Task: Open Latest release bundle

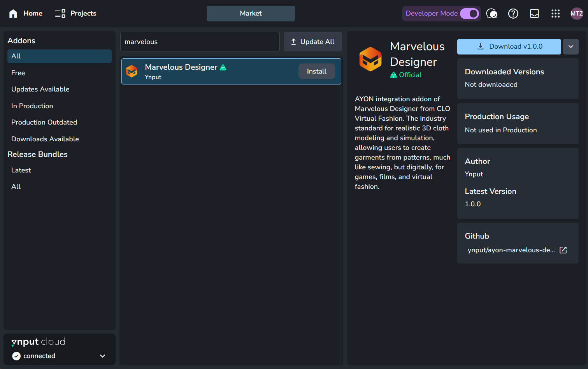Action: [x=60, y=170]
